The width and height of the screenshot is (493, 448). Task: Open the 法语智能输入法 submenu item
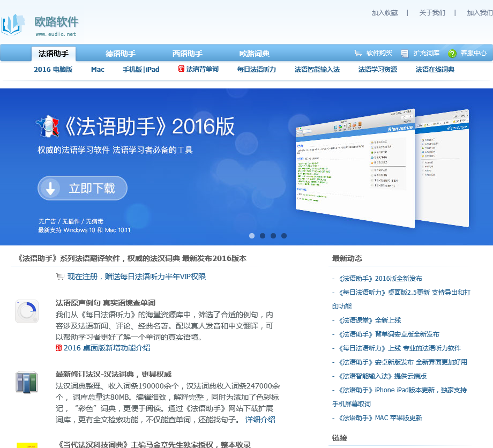point(317,70)
